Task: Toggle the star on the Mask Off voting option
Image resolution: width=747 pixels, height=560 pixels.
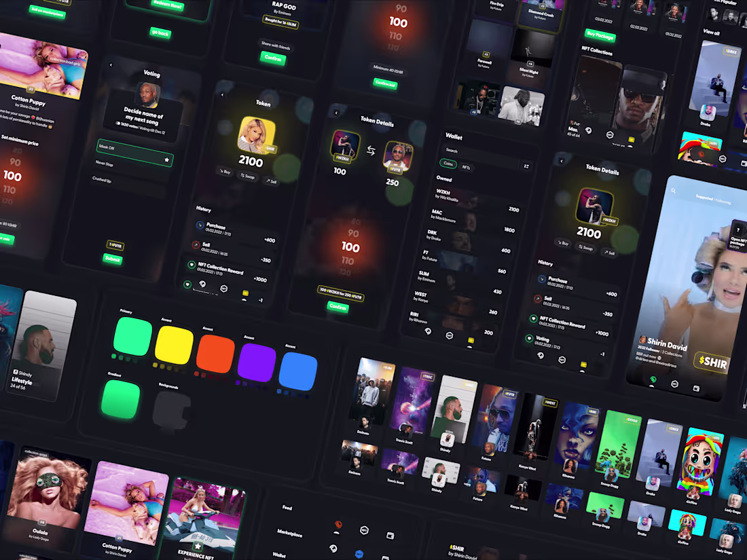Action: 167,159
